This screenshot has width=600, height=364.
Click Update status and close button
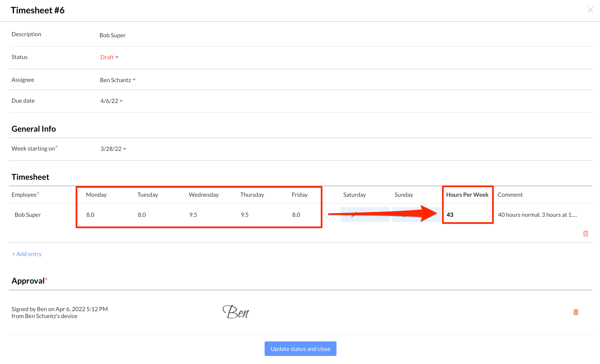pos(300,349)
